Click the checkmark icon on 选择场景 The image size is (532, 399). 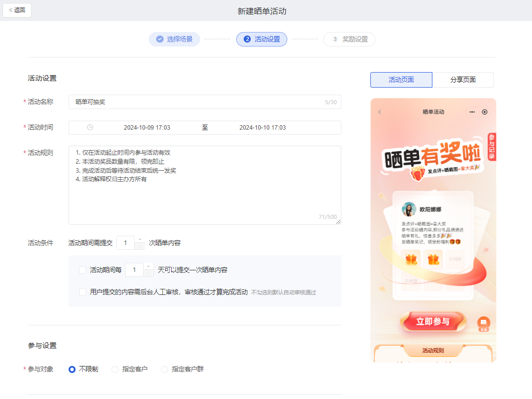(x=160, y=40)
